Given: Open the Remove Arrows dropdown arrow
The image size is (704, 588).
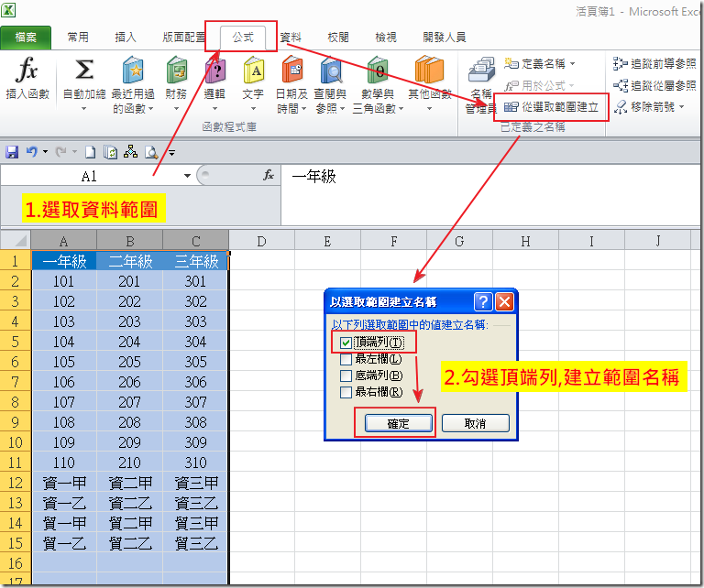Looking at the screenshot, I should [x=682, y=107].
